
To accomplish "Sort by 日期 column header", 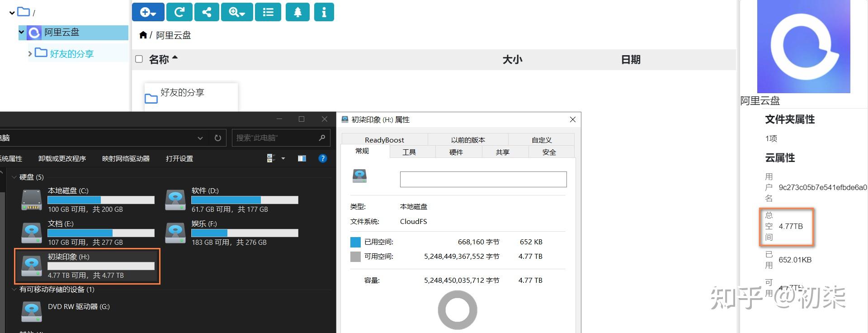I will [631, 59].
